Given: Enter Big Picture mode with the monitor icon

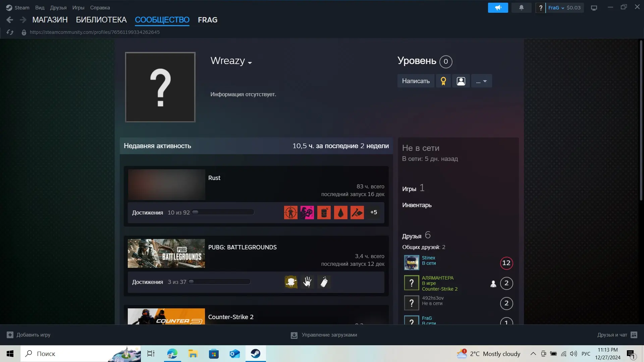Looking at the screenshot, I should click(x=594, y=7).
